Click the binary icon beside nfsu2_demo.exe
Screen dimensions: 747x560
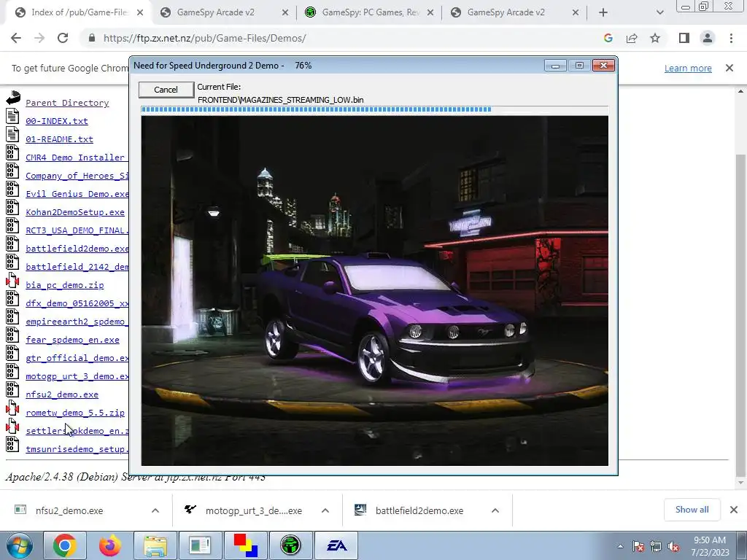[12, 389]
